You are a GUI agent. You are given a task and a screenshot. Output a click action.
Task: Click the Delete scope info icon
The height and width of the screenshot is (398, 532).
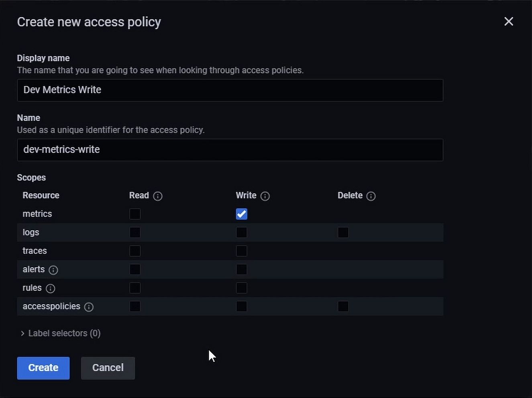point(371,196)
